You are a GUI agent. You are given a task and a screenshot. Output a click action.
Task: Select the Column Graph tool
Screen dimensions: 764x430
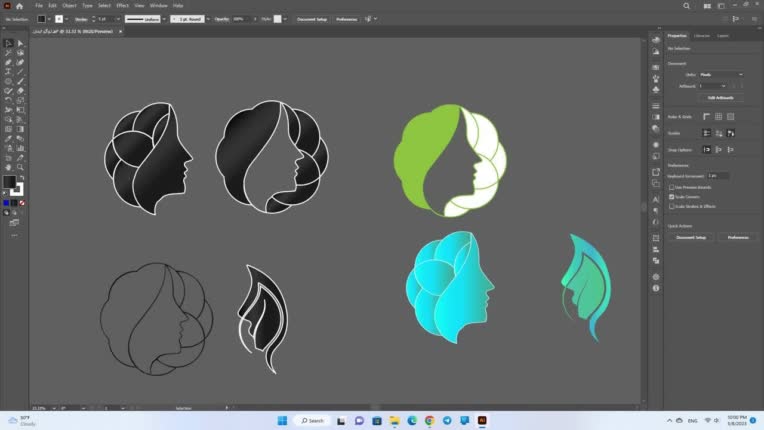tap(20, 148)
